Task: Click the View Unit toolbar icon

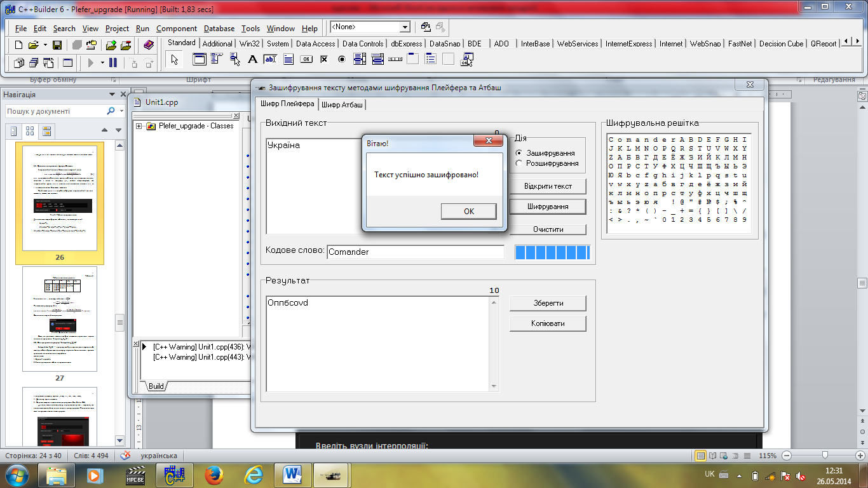Action: 18,62
